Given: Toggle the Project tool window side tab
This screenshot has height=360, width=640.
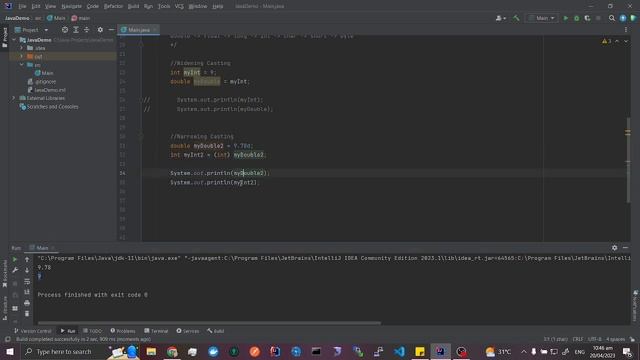Looking at the screenshot, I should click(x=4, y=37).
